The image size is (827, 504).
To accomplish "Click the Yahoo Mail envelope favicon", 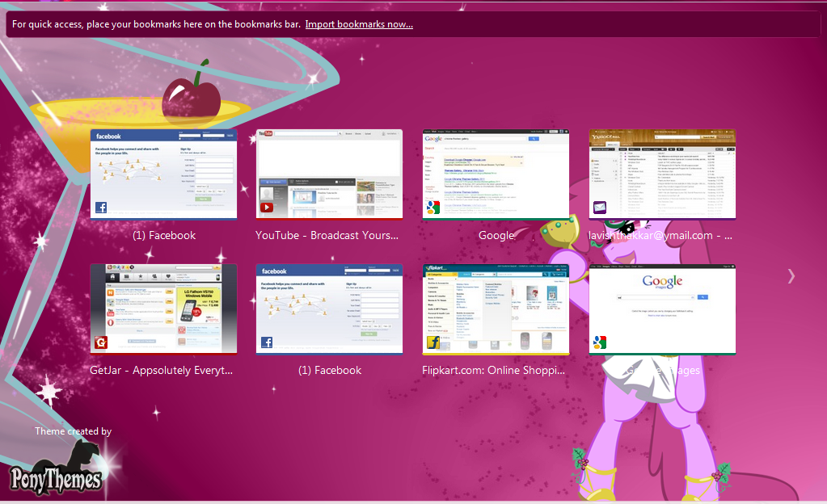I will click(600, 208).
